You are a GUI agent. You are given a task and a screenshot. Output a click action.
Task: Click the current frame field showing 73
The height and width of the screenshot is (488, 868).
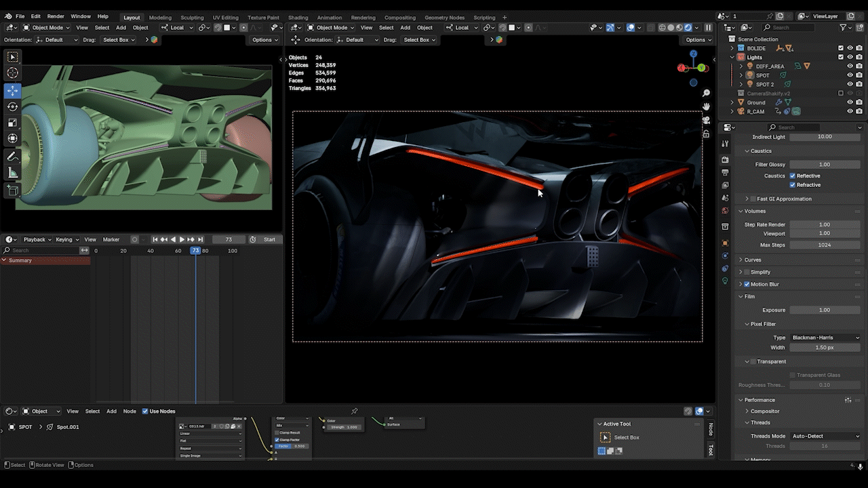pos(229,239)
